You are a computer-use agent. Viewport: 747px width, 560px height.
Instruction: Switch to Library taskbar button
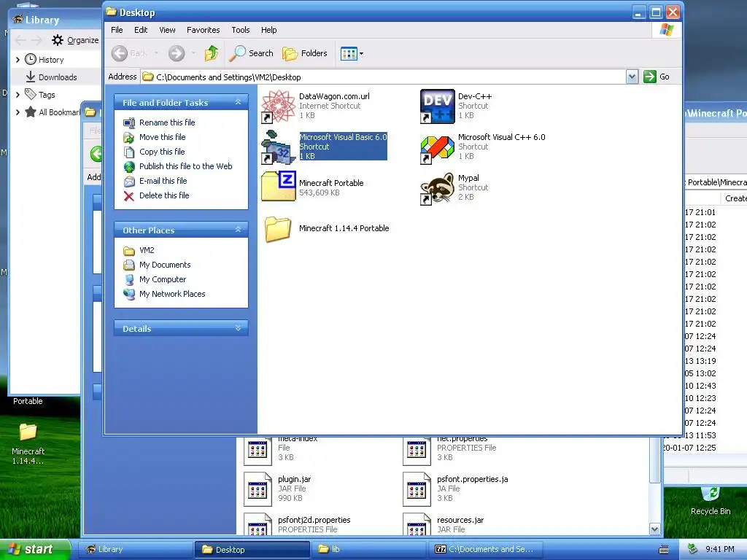[135, 549]
